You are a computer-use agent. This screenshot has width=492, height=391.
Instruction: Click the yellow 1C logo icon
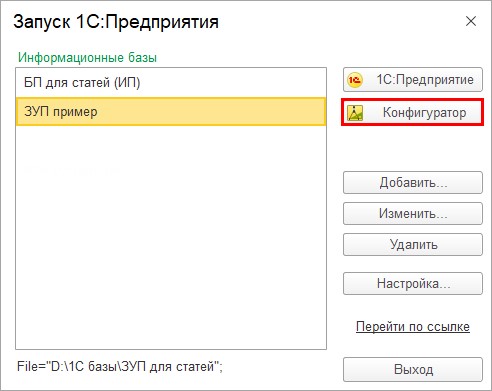point(355,80)
